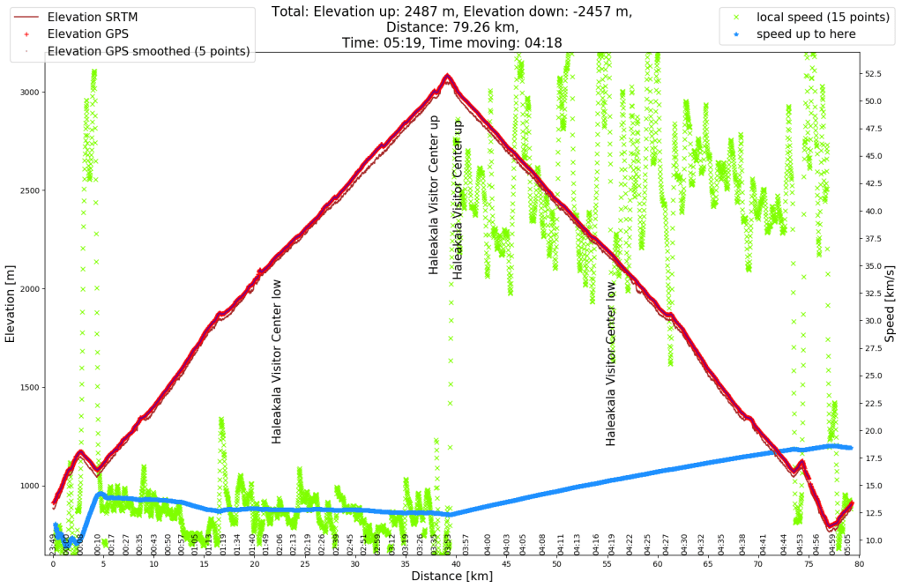This screenshot has height=588, width=902.
Task: Click the title showing Distance: 79.26 km
Action: coord(451,26)
